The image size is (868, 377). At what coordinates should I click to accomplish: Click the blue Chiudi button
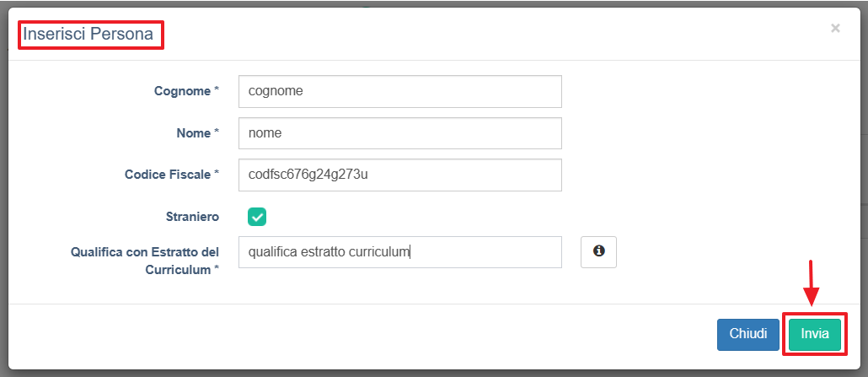pos(748,334)
